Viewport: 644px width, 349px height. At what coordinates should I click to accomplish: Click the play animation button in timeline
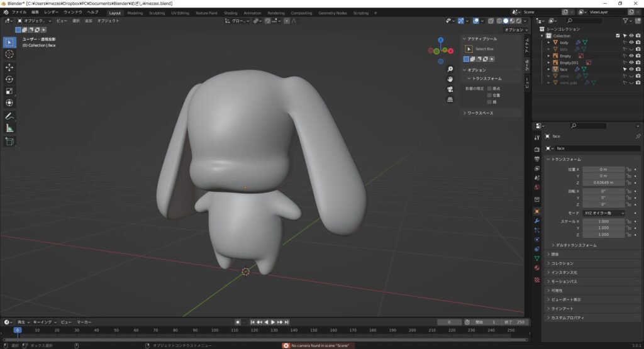pyautogui.click(x=273, y=322)
